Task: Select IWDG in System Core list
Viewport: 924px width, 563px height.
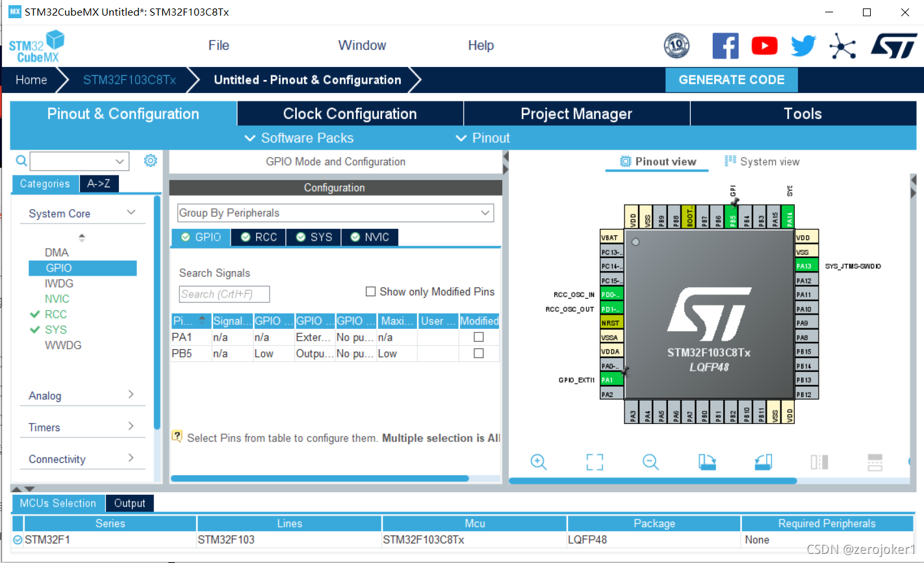Action: [59, 283]
